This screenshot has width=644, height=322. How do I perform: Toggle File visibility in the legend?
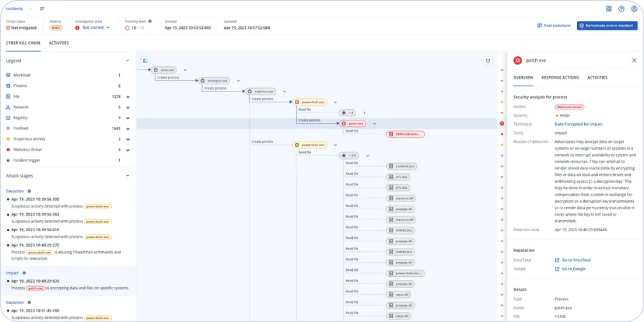pos(128,96)
